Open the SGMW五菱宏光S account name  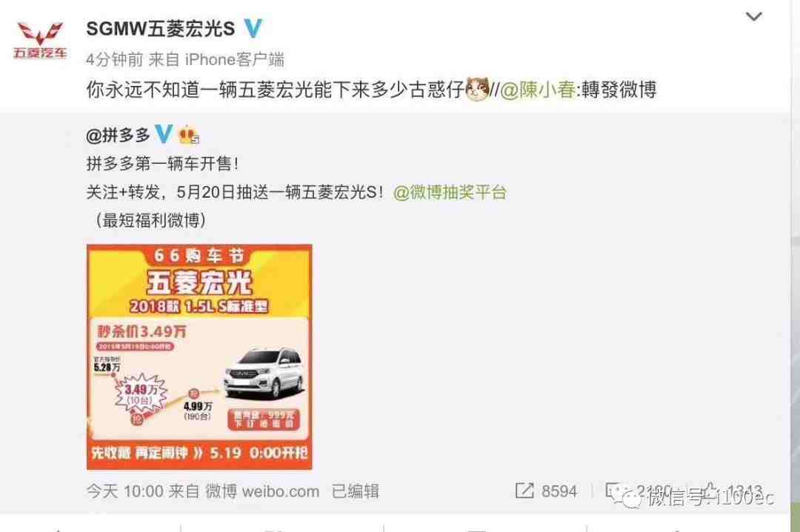[161, 29]
